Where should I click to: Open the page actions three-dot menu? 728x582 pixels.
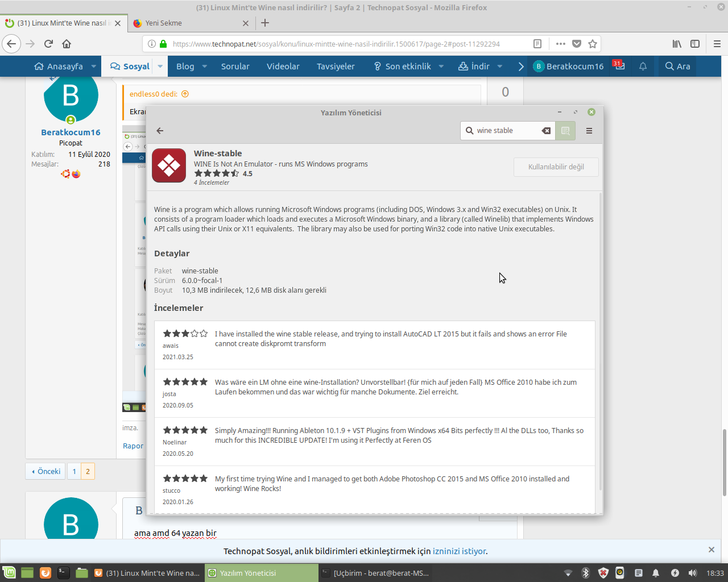(x=561, y=44)
